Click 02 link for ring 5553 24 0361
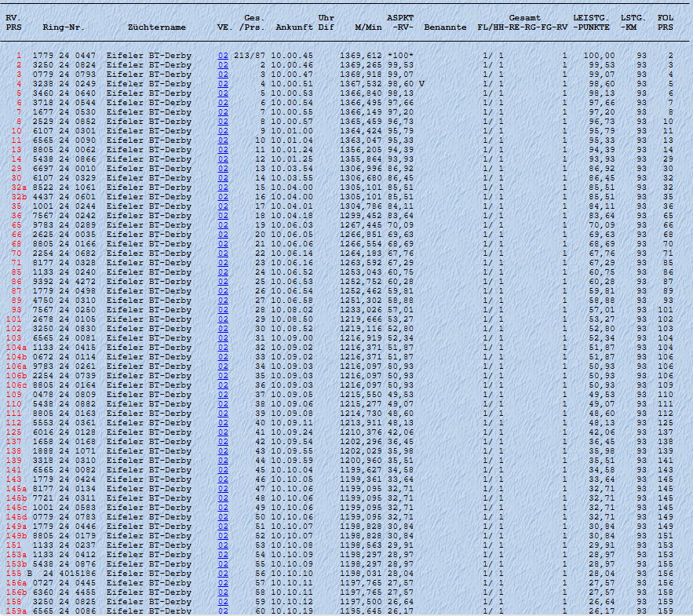 click(x=223, y=423)
